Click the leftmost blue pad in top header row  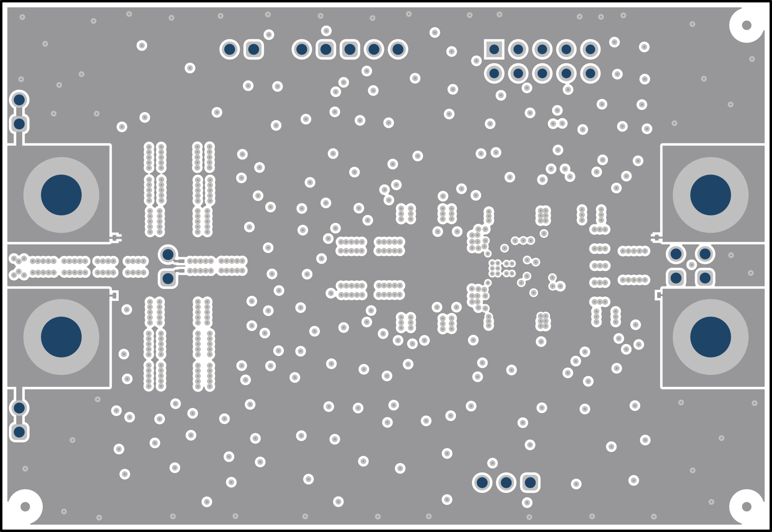229,49
